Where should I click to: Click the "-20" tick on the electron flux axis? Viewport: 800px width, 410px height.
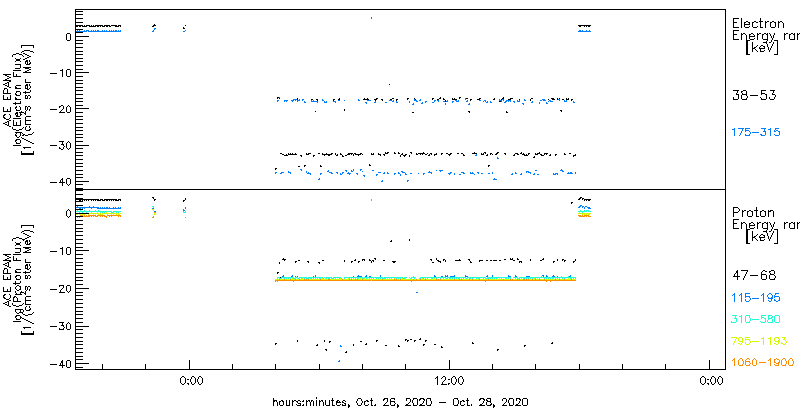click(61, 109)
